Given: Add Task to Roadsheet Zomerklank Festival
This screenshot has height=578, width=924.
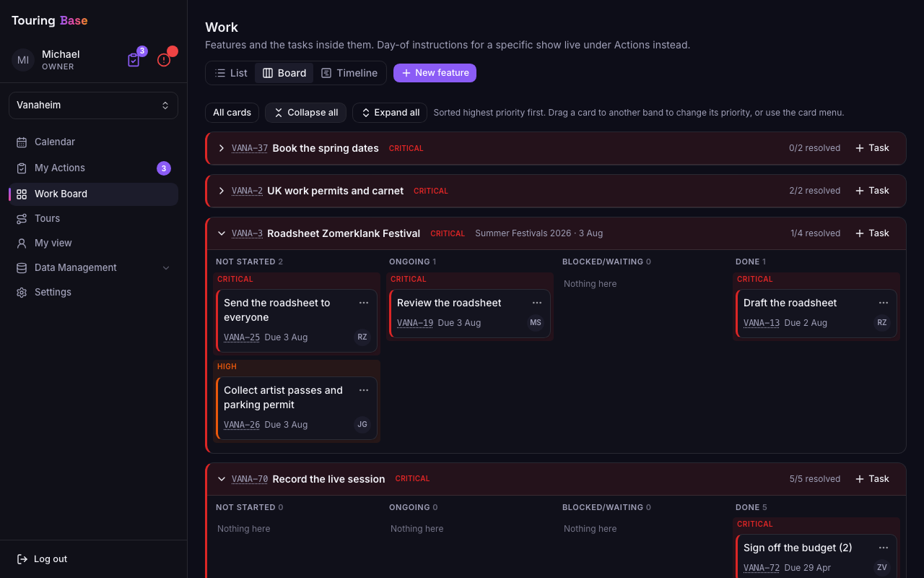Looking at the screenshot, I should pos(872,233).
